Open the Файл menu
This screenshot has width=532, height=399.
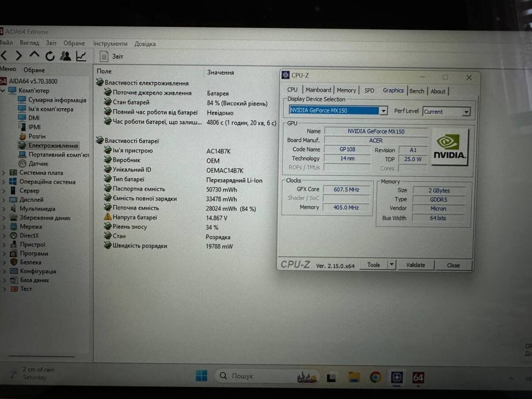click(x=6, y=43)
